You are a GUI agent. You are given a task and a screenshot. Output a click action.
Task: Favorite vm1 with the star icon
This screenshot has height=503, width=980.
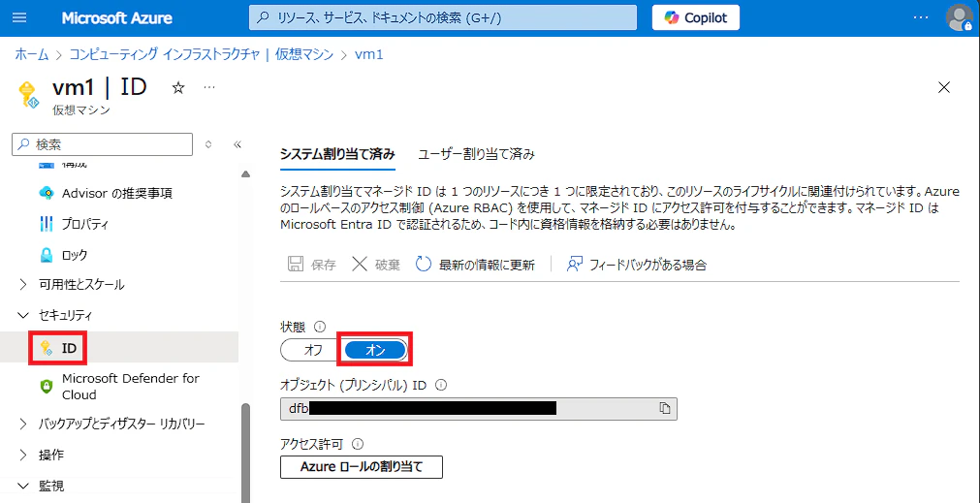pyautogui.click(x=178, y=88)
